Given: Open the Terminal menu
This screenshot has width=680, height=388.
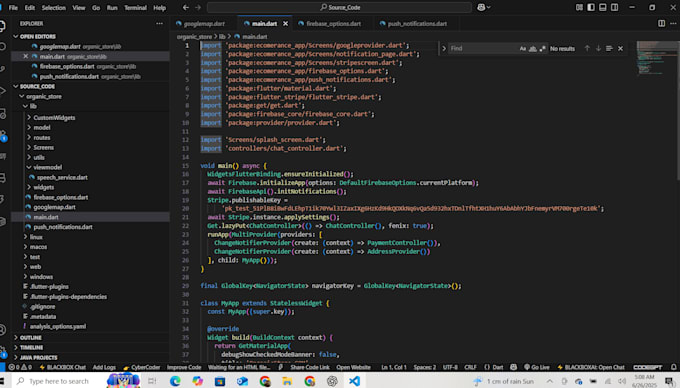Looking at the screenshot, I should tap(135, 7).
